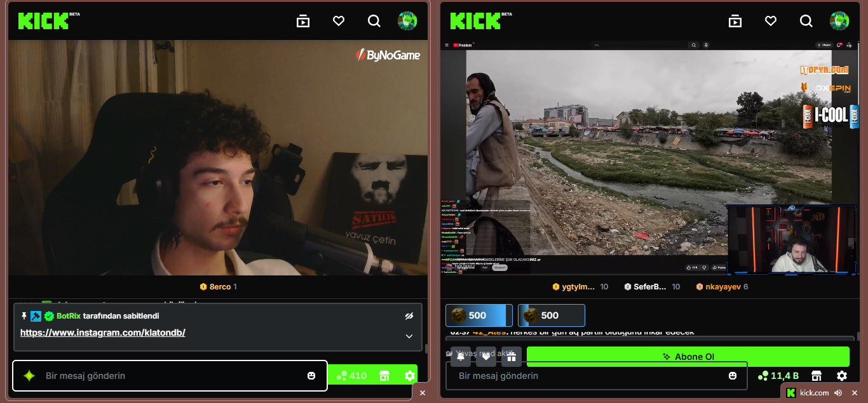Image resolution: width=868 pixels, height=403 pixels.
Task: Mute the kick.com tab audio speaker icon
Action: pyautogui.click(x=838, y=393)
